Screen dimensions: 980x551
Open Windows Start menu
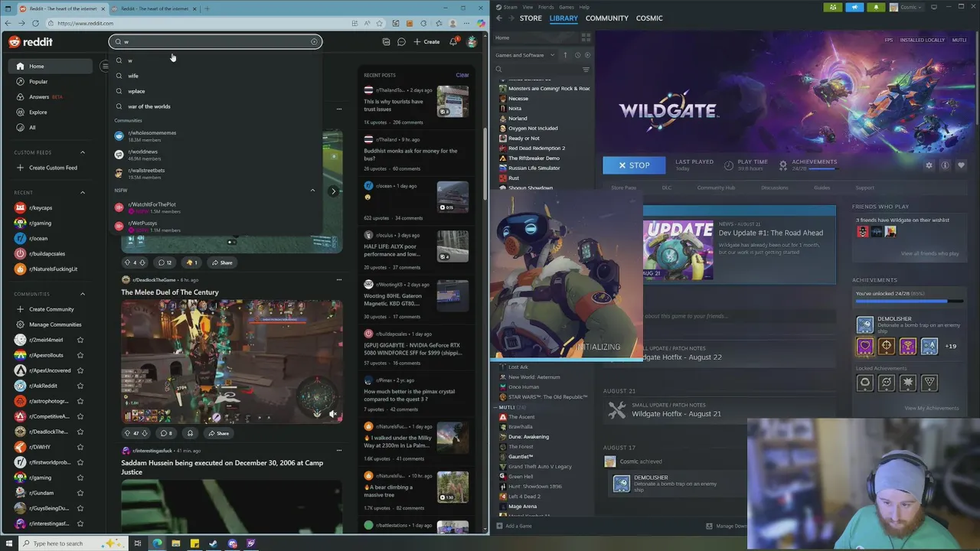(x=11, y=543)
